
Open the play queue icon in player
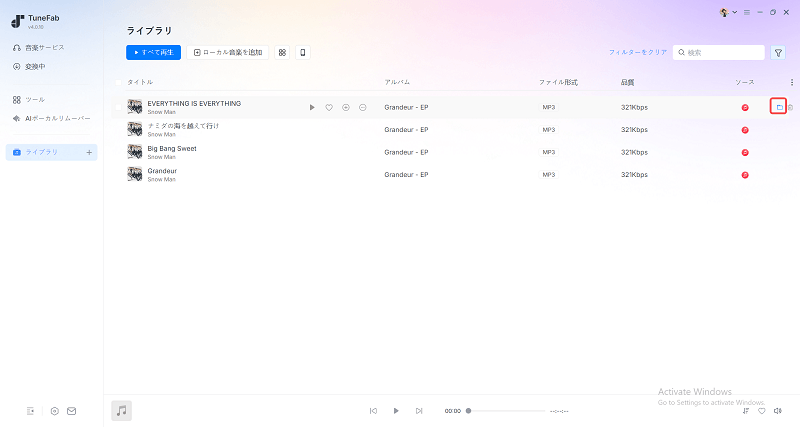click(x=746, y=411)
